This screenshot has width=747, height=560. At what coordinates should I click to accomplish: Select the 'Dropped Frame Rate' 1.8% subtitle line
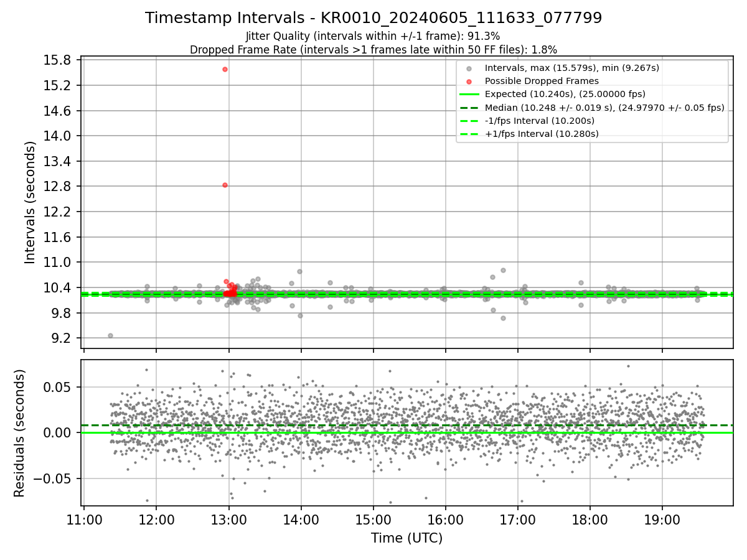(x=374, y=49)
